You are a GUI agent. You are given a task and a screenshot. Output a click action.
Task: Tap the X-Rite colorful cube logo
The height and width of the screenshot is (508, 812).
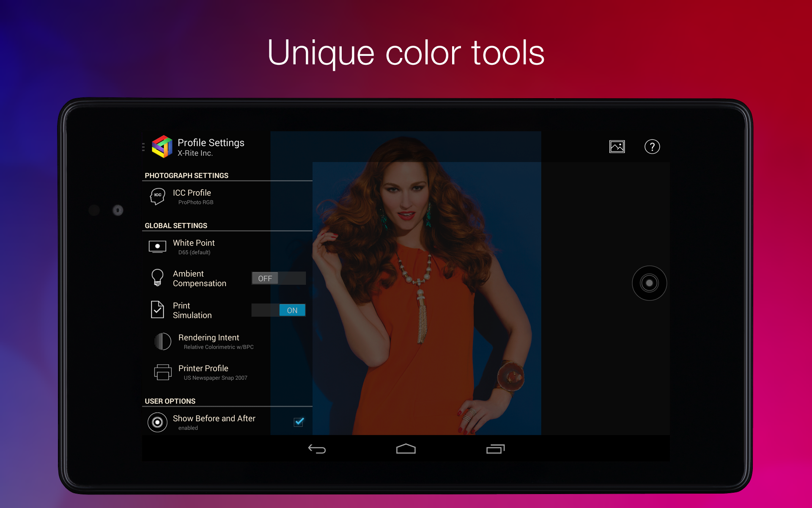(162, 146)
